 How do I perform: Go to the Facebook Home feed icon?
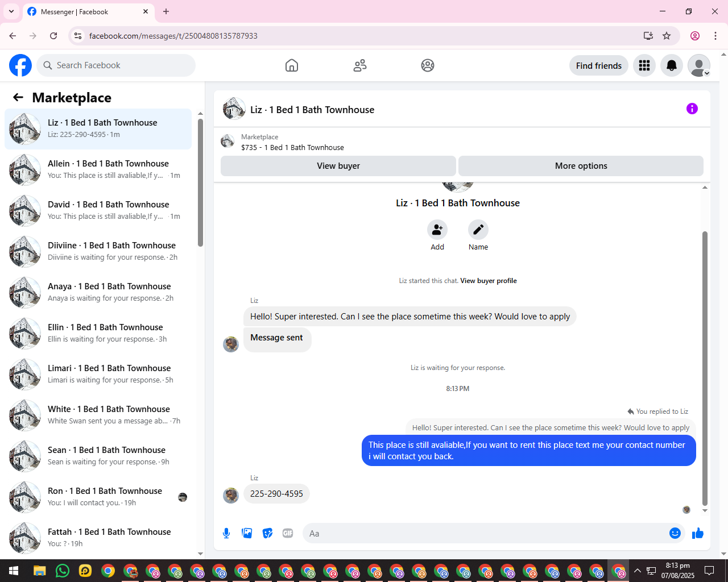click(x=292, y=65)
